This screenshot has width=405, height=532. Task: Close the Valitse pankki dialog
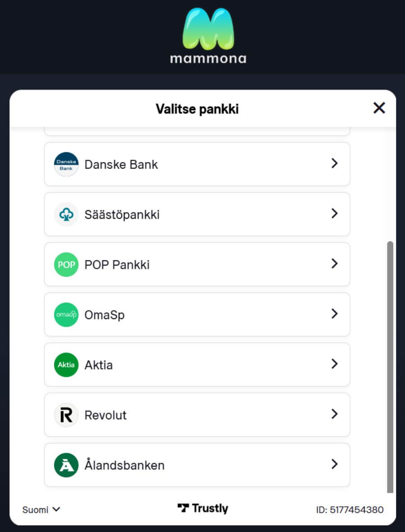click(379, 108)
